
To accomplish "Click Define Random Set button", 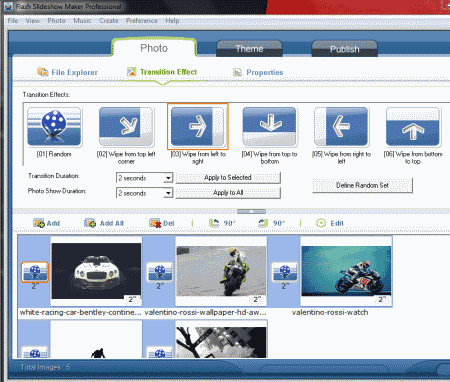I will pos(363,185).
